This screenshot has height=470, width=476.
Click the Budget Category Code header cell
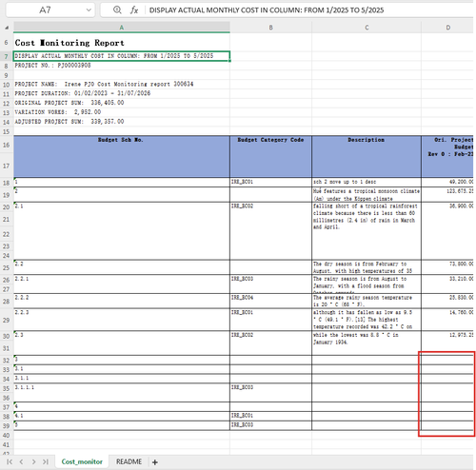click(x=270, y=156)
